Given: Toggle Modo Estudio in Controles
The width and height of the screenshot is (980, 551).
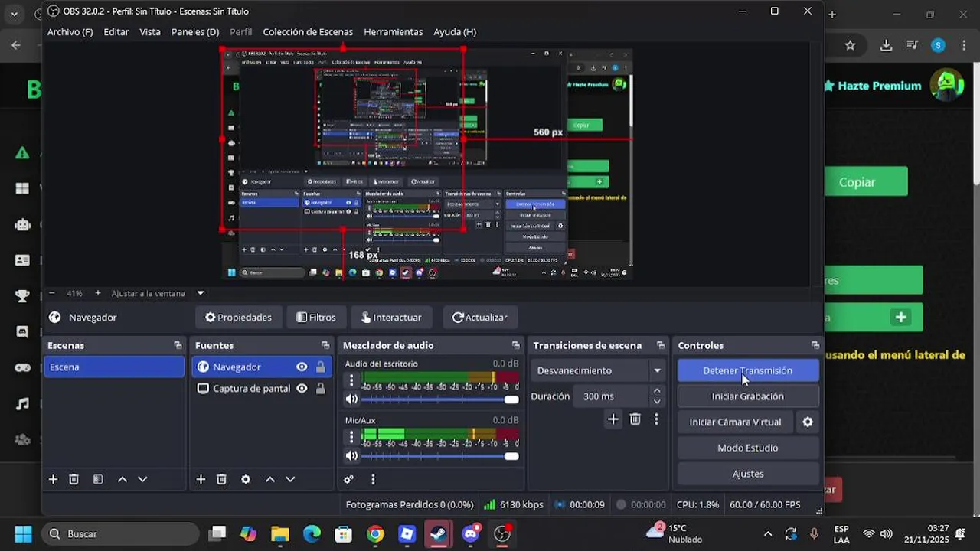Looking at the screenshot, I should (x=748, y=448).
